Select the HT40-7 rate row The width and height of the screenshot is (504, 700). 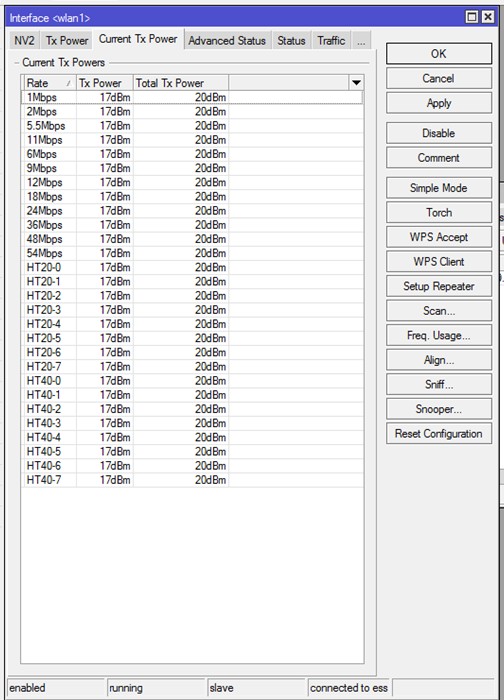pyautogui.click(x=192, y=480)
